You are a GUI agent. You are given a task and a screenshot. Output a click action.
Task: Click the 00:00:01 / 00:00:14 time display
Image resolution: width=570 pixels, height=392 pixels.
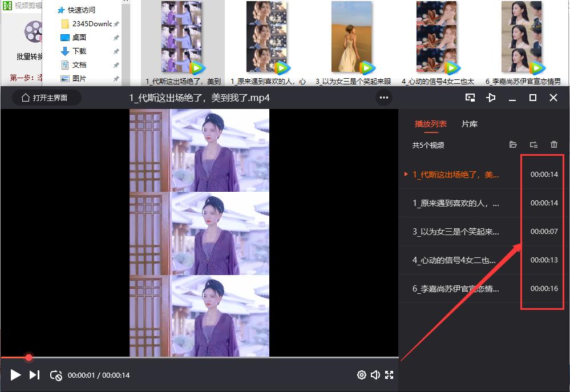99,375
